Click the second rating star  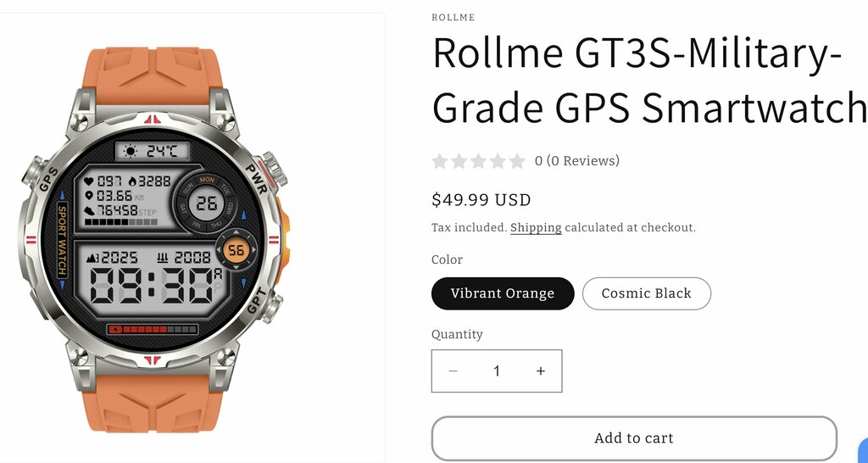click(x=459, y=161)
